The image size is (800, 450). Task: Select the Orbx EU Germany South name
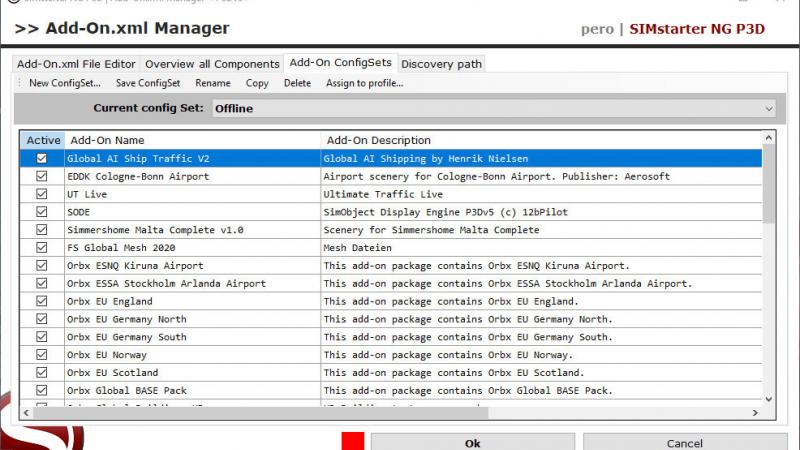pyautogui.click(x=127, y=337)
